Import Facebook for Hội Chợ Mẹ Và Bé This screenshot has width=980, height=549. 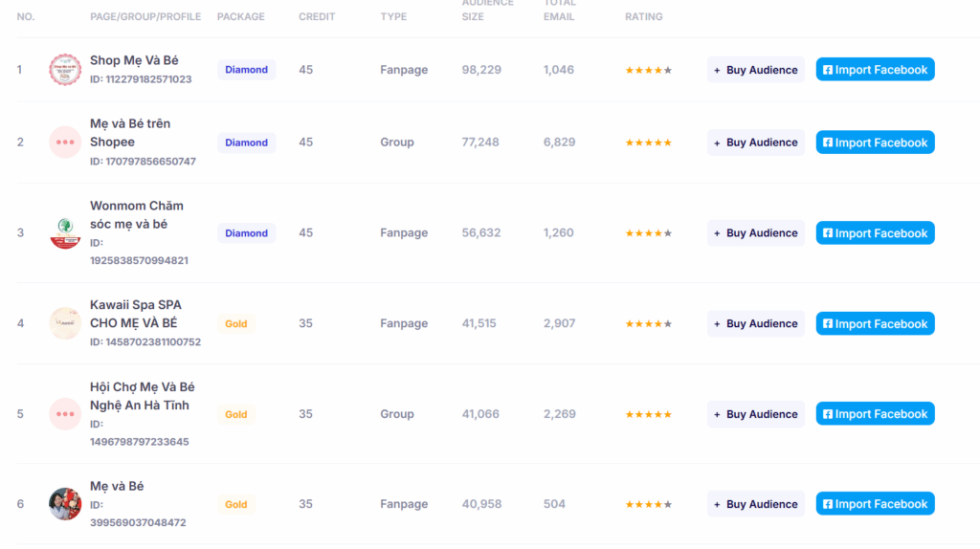pos(875,413)
